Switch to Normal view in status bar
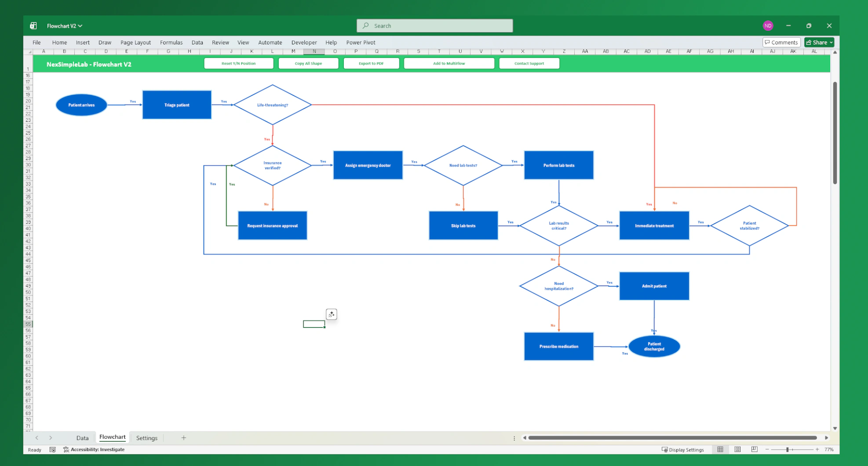This screenshot has width=868, height=466. click(720, 449)
